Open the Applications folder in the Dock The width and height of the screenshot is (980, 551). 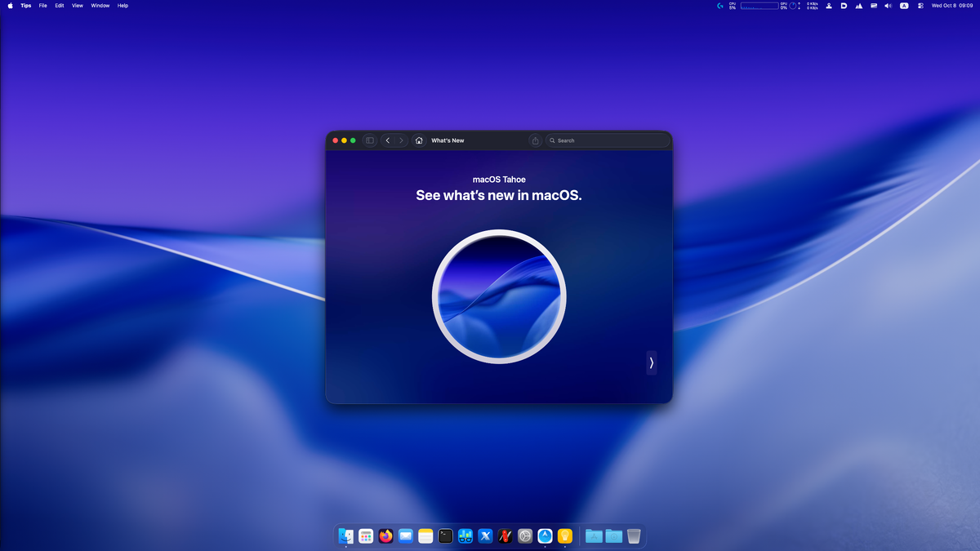[x=594, y=535]
